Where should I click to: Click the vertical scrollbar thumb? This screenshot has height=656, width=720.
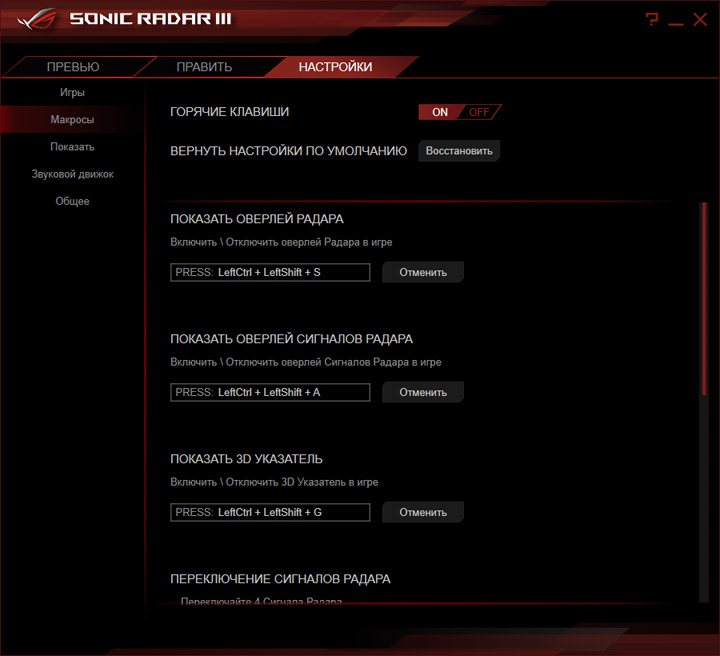[704, 298]
